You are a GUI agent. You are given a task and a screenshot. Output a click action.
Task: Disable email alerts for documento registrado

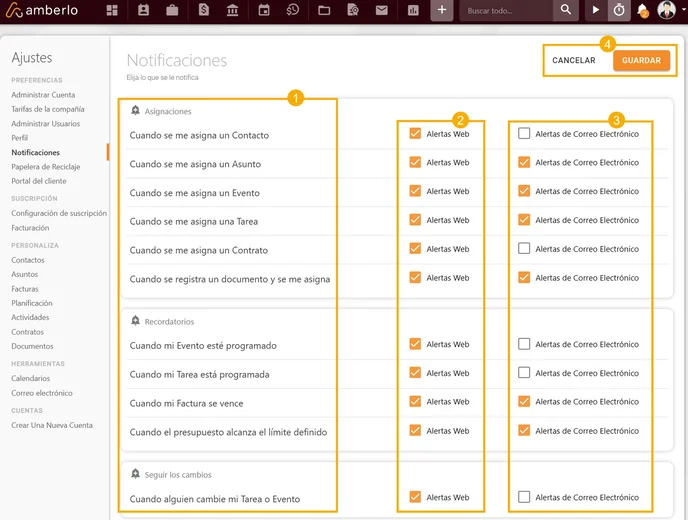pos(524,277)
